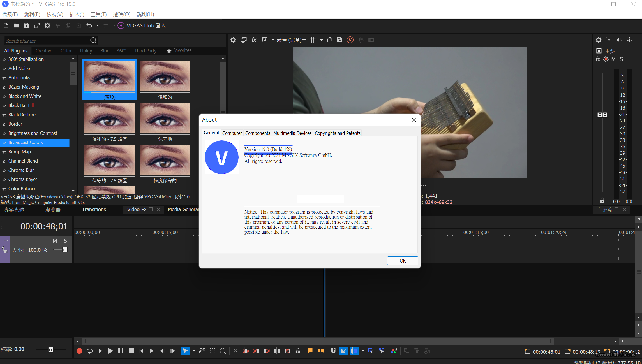The height and width of the screenshot is (364, 642).
Task: Open Copyrights and Patents tab in About
Action: pos(338,133)
